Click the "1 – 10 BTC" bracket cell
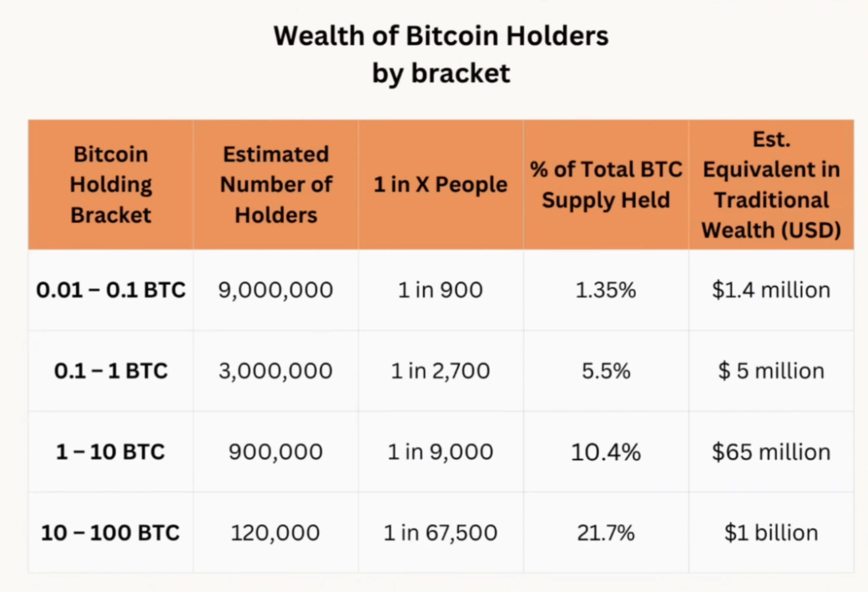The image size is (868, 592). click(111, 452)
